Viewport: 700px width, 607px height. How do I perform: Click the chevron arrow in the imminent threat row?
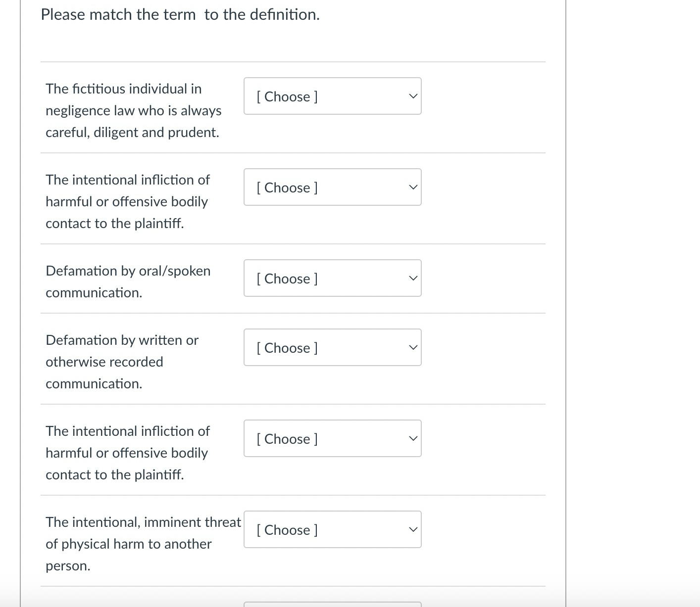pyautogui.click(x=413, y=529)
